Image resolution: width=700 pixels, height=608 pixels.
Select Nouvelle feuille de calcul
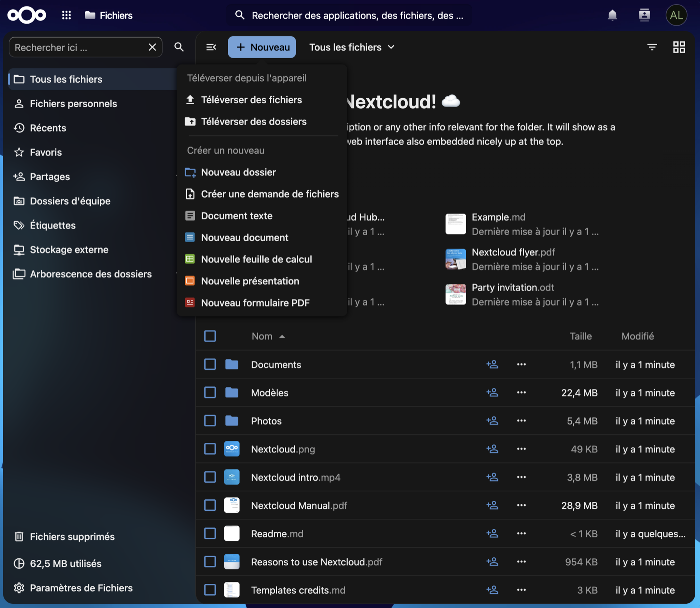(262, 259)
